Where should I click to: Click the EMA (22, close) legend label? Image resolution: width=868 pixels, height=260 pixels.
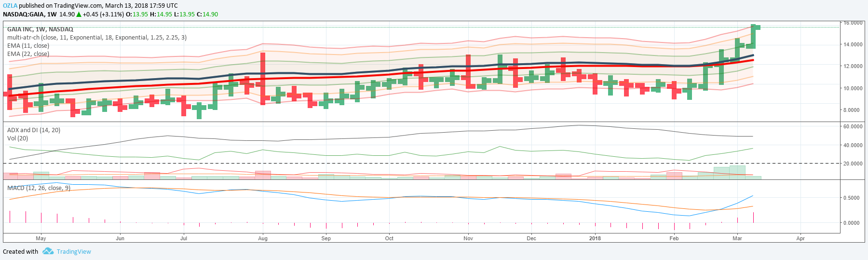28,54
